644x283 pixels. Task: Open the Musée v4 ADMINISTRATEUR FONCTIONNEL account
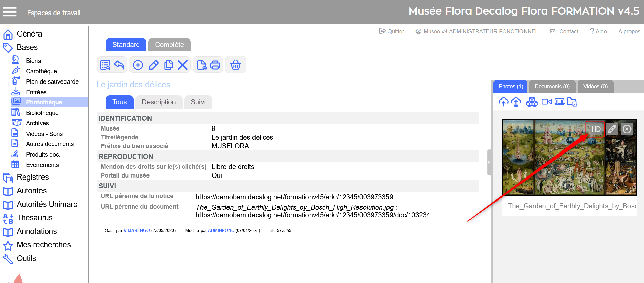coord(477,31)
